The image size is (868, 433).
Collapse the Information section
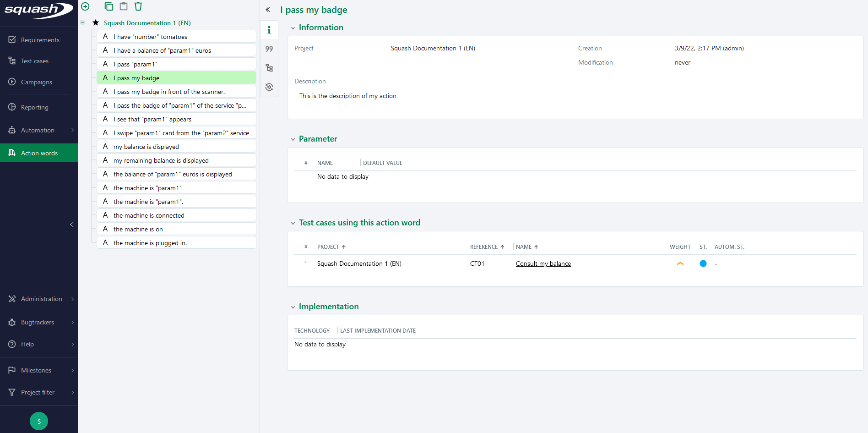tap(293, 27)
